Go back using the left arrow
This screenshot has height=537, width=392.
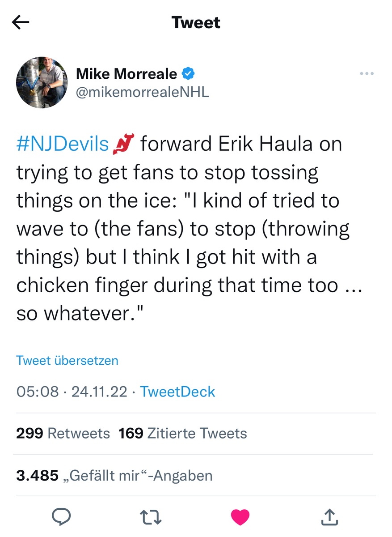coord(21,22)
